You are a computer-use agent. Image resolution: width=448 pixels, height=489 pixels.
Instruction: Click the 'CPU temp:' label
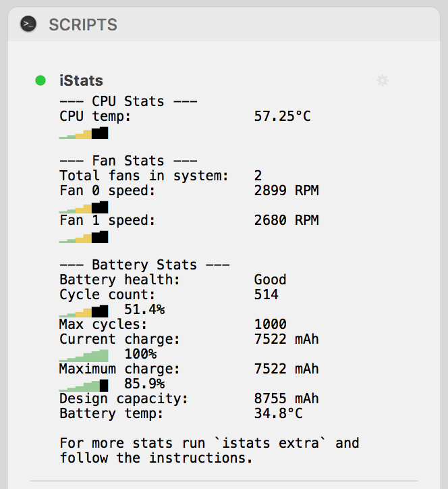(95, 116)
